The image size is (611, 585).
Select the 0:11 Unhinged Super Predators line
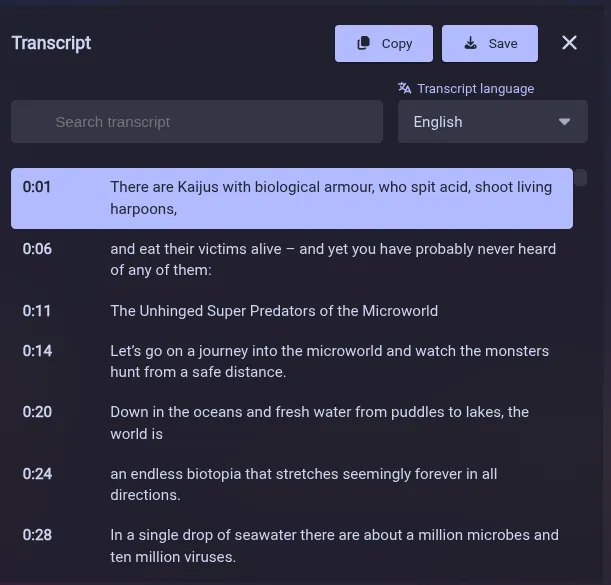click(x=292, y=311)
